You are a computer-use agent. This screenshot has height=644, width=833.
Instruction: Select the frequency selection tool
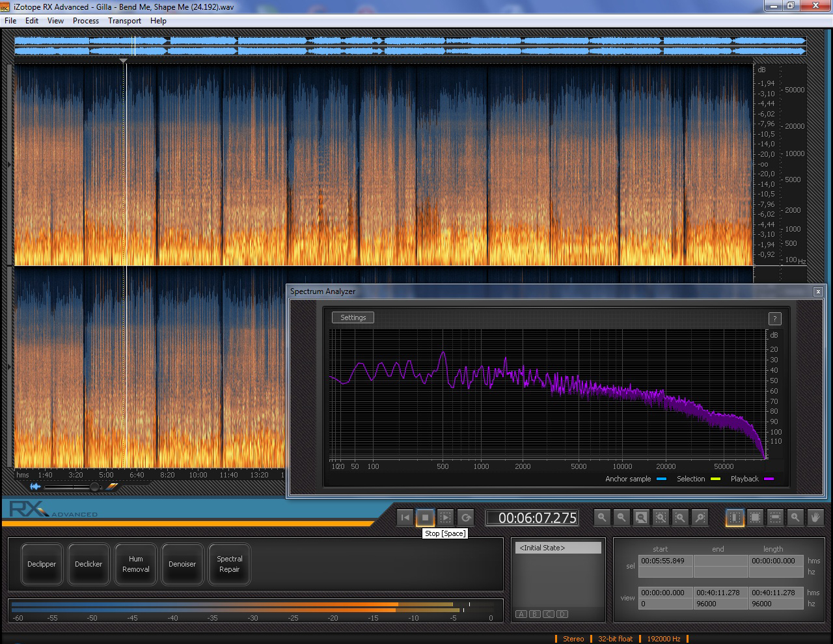pos(775,518)
